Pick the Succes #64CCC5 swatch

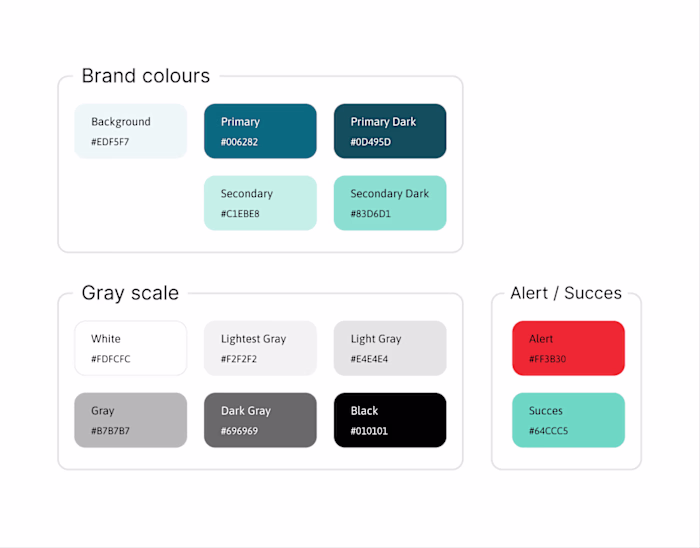[568, 420]
